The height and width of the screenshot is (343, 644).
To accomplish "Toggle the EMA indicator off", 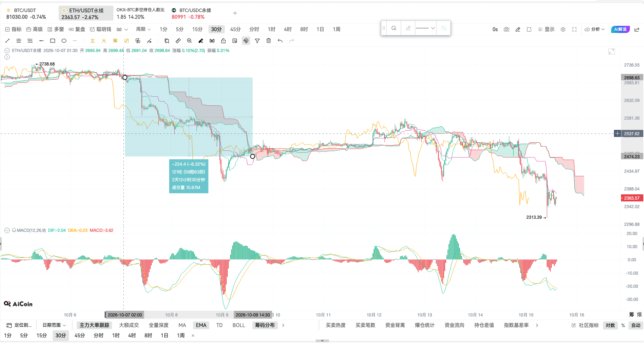I will (x=201, y=325).
